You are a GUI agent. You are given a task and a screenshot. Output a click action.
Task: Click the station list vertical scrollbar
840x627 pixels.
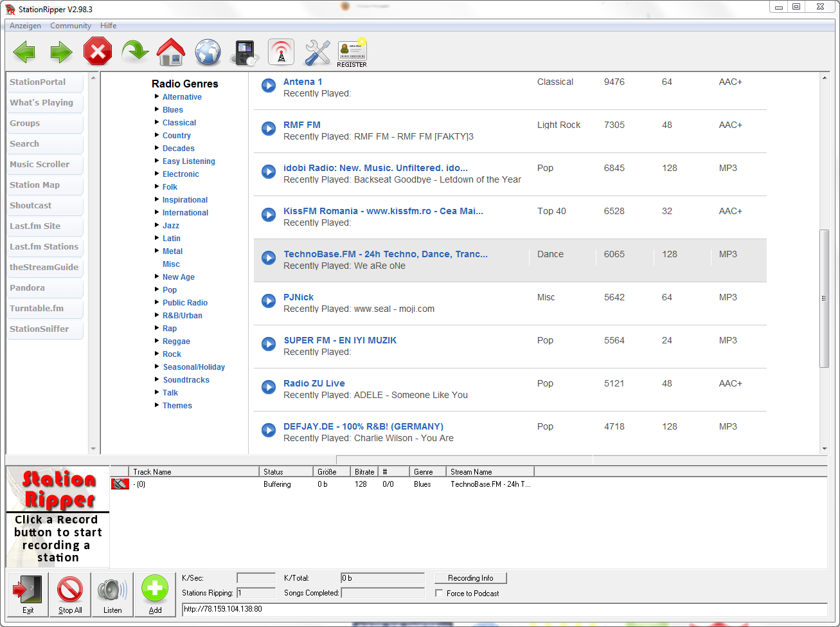pos(825,298)
